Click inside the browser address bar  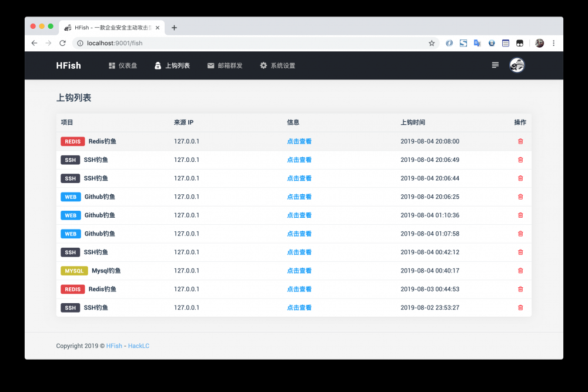(x=176, y=43)
